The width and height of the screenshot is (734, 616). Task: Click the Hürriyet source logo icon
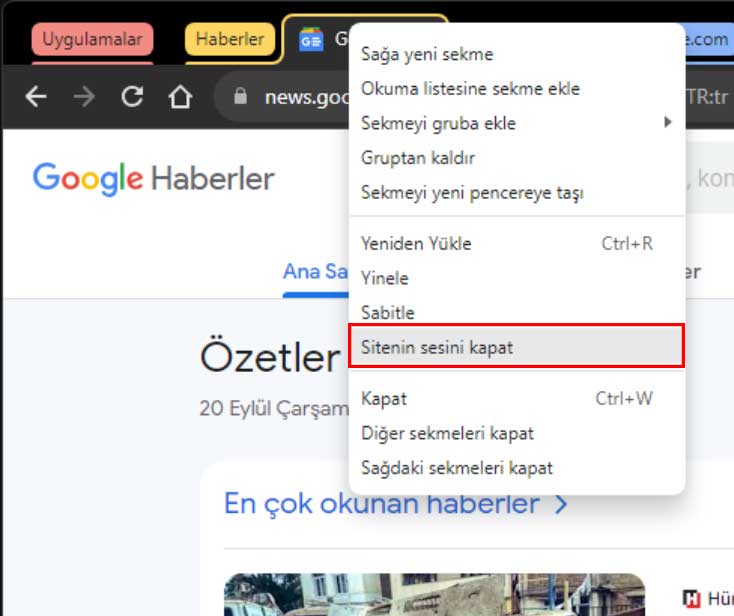coord(691,598)
